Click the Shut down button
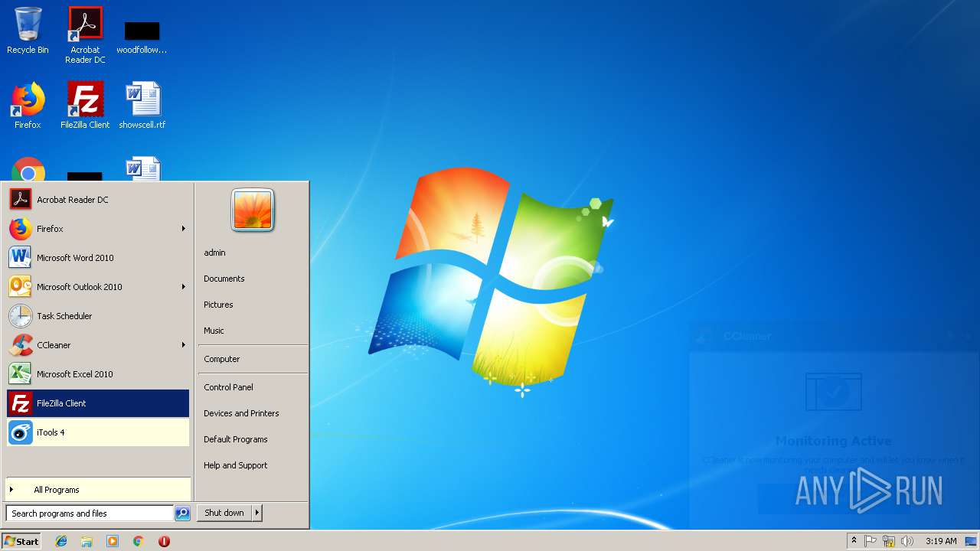Viewport: 980px width, 551px height. click(x=224, y=513)
